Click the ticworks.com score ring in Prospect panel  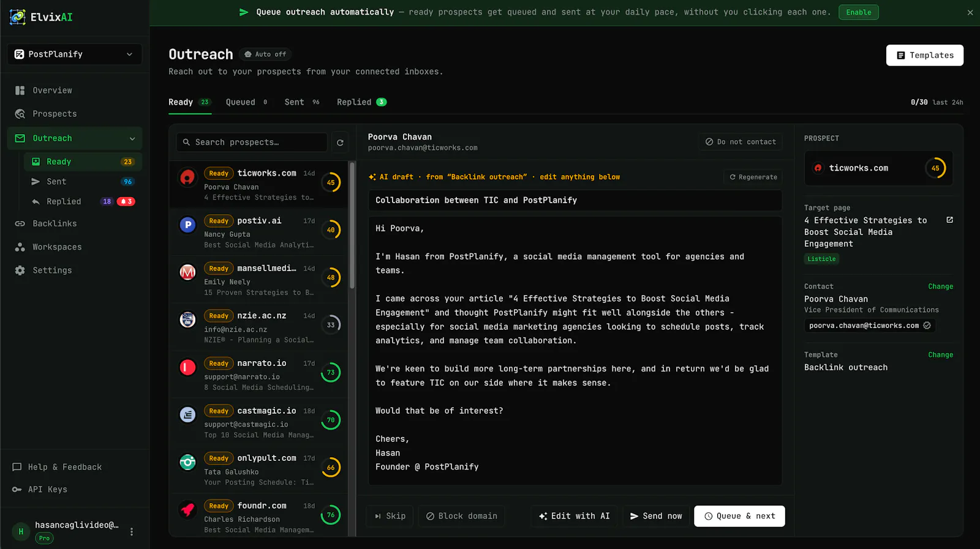pyautogui.click(x=935, y=168)
